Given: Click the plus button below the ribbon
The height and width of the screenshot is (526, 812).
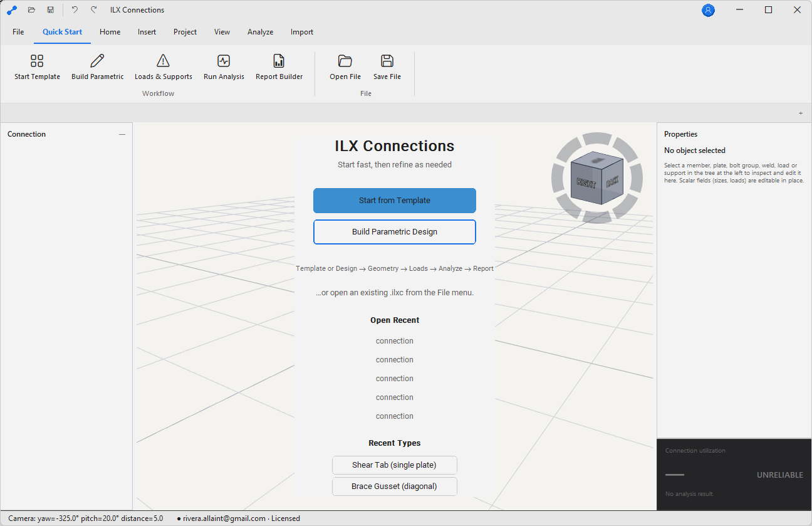Looking at the screenshot, I should click(801, 113).
